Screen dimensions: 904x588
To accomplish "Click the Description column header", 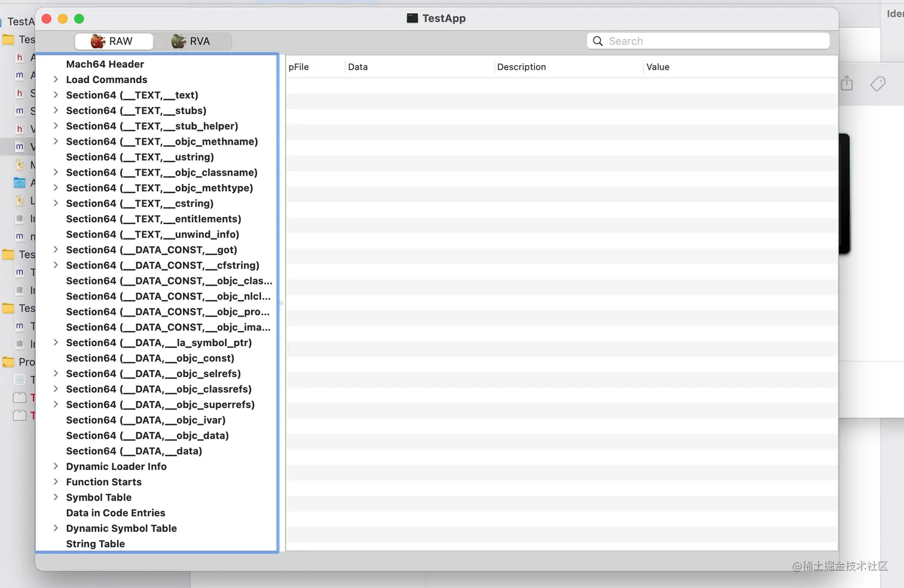I will coord(569,67).
